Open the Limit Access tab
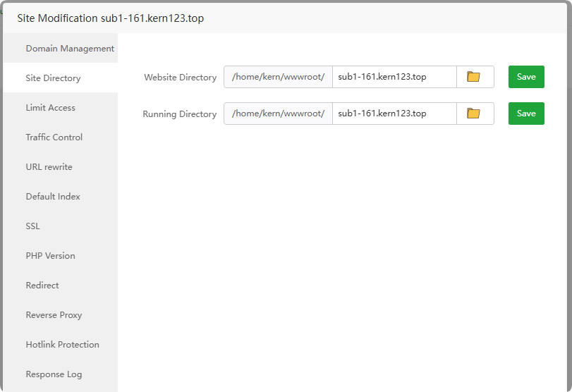 click(x=61, y=108)
